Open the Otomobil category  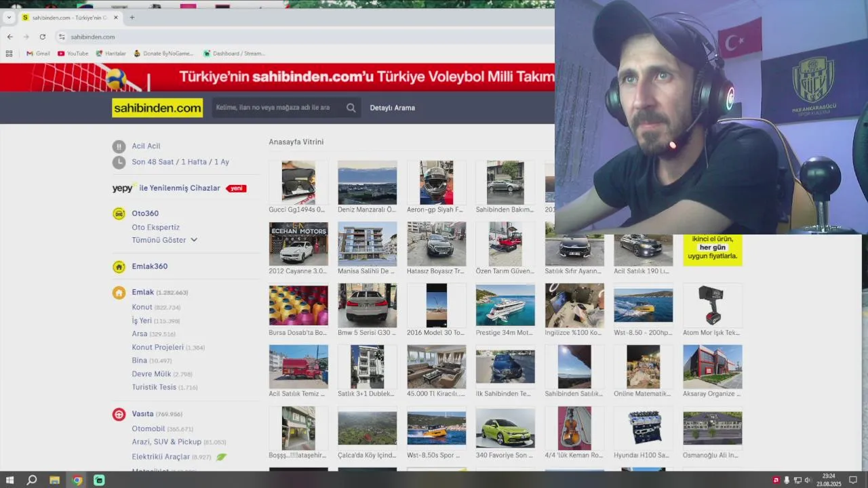[x=149, y=428]
